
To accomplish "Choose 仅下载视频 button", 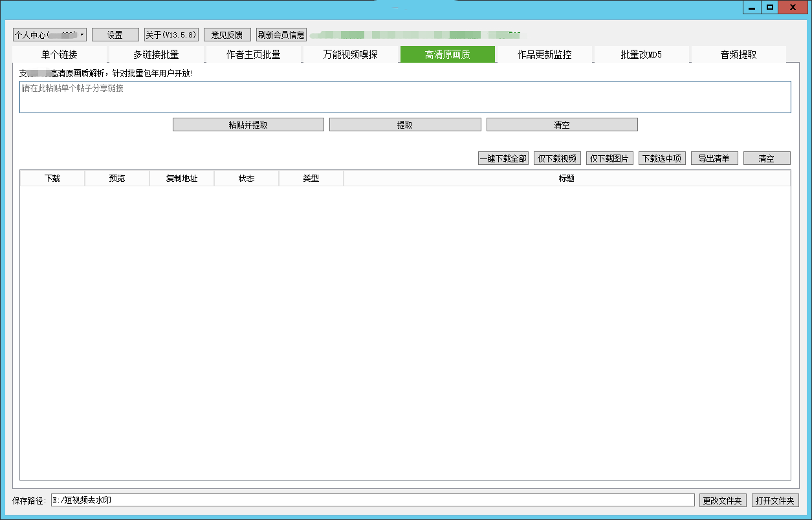I will coord(557,158).
